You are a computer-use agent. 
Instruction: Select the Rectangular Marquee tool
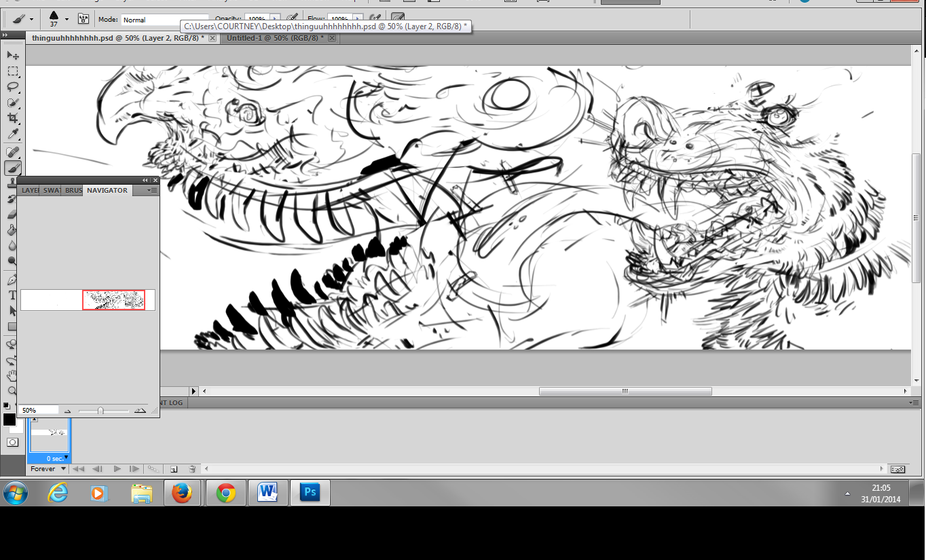[x=12, y=71]
